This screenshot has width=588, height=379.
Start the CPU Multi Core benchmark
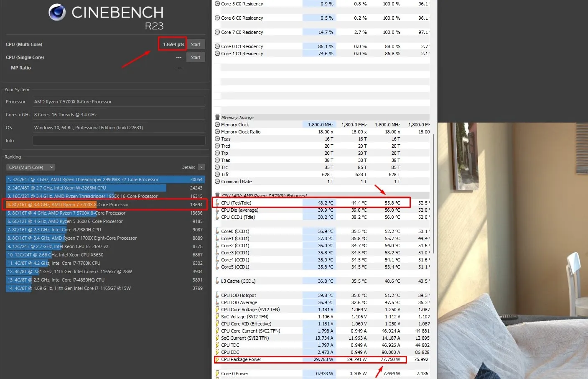tap(196, 44)
